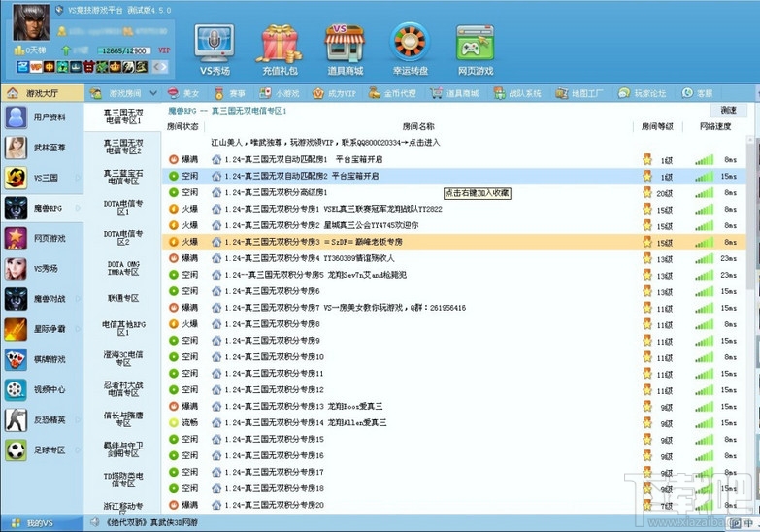Select VS三国 in the sidebar
This screenshot has height=532, width=760.
tap(42, 178)
